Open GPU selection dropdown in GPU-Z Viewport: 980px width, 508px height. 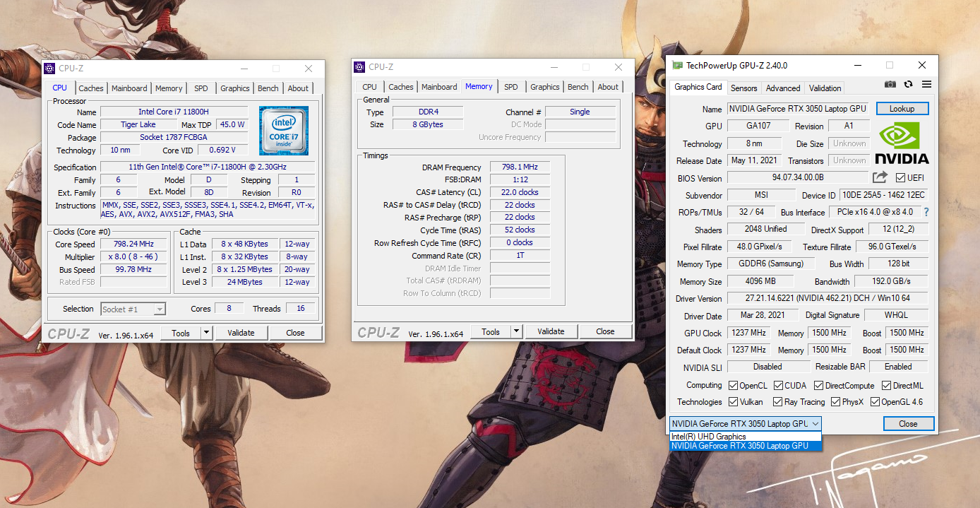coord(746,424)
